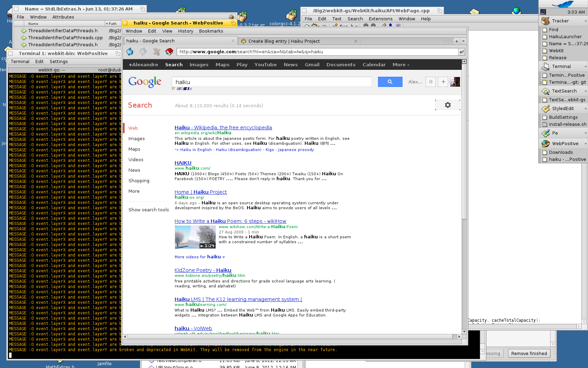Click the 'Remove finished' button in Downloads
Image resolution: width=588 pixels, height=368 pixels.
529,354
